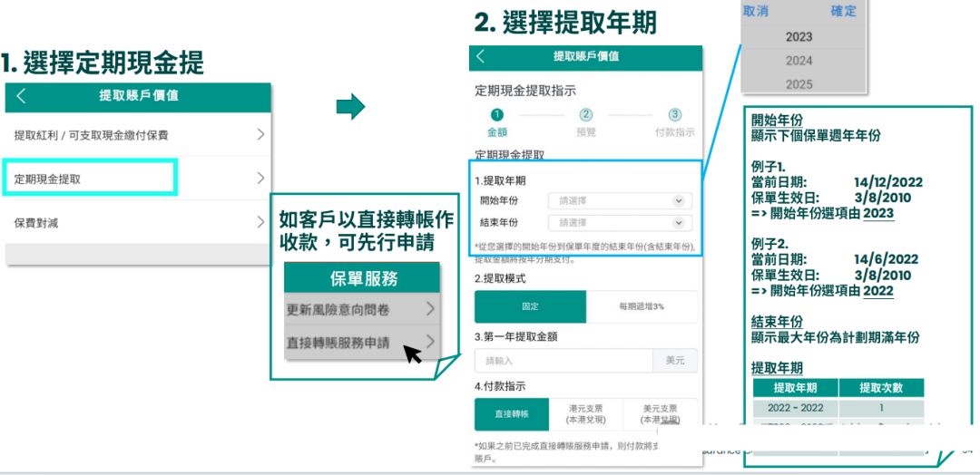The height and width of the screenshot is (475, 980).
Task: Click step 3 付款指示 circle indicator
Action: coord(674,115)
